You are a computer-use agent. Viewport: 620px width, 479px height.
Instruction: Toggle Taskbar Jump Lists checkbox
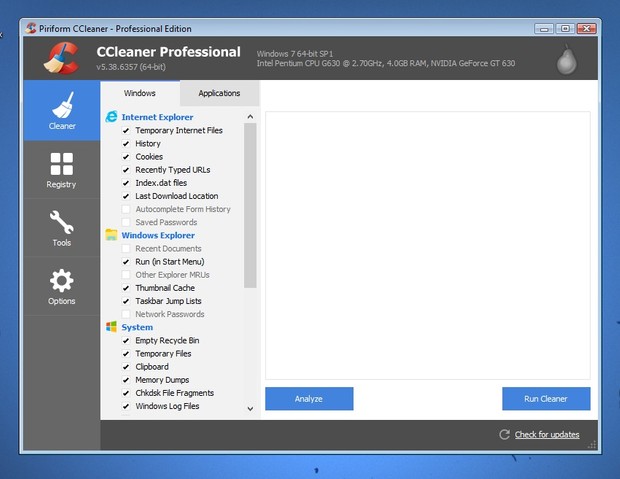126,301
